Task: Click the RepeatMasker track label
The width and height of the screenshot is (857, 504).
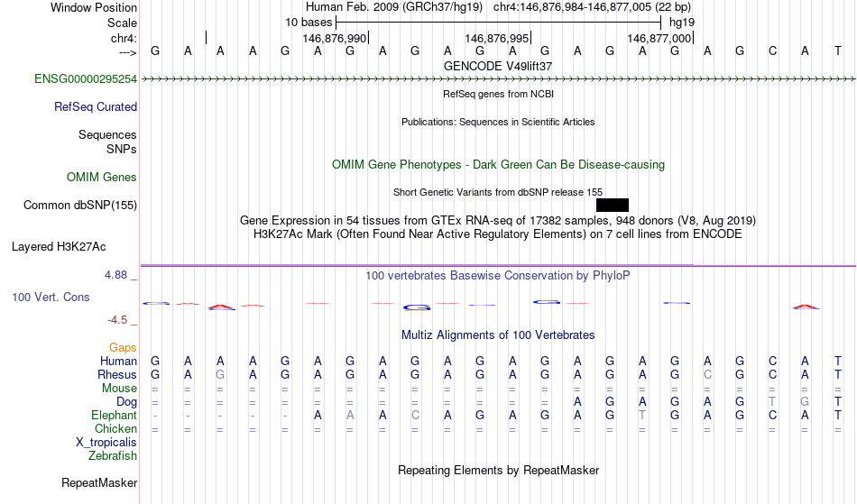Action: (x=99, y=482)
